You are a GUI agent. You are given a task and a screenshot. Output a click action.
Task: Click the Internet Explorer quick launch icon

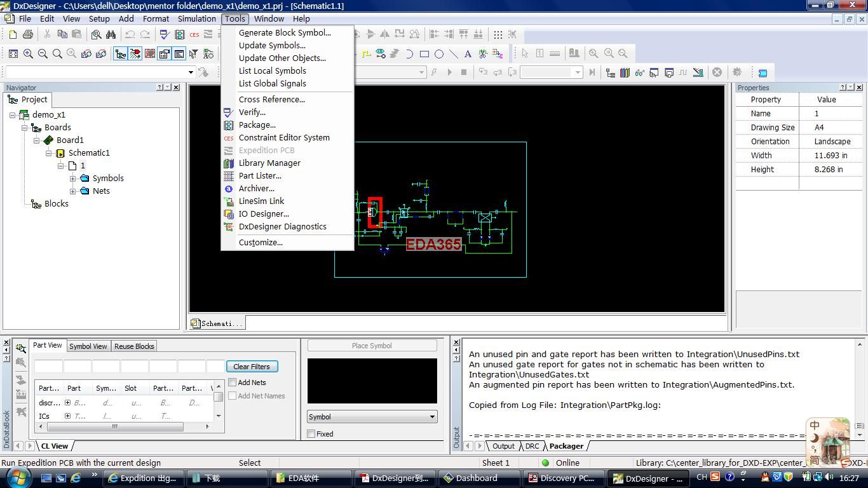76,478
